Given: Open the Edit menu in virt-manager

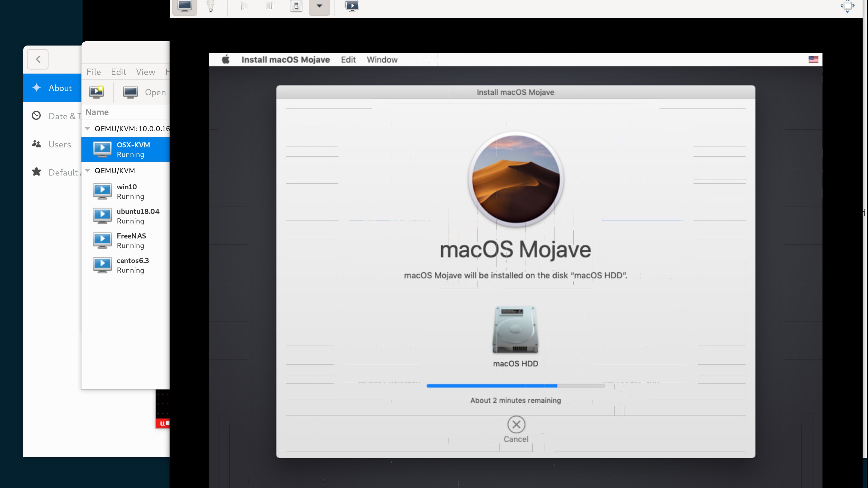Looking at the screenshot, I should (118, 71).
